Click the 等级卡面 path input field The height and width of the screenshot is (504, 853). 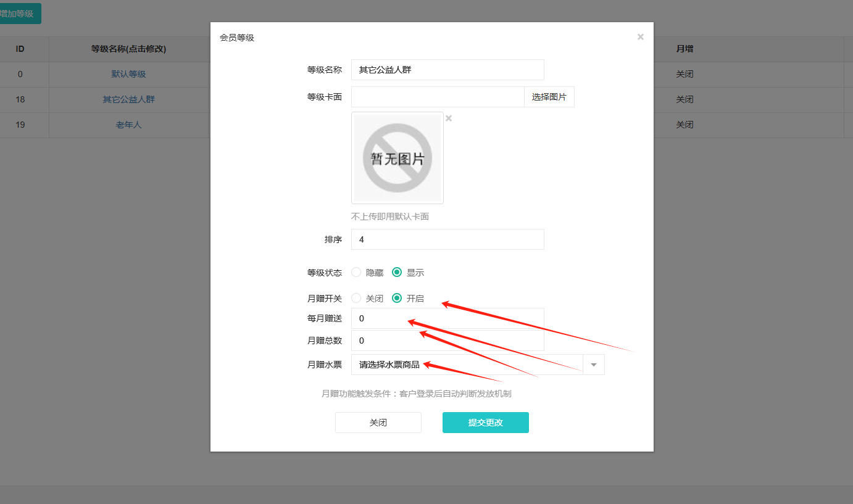(x=437, y=97)
